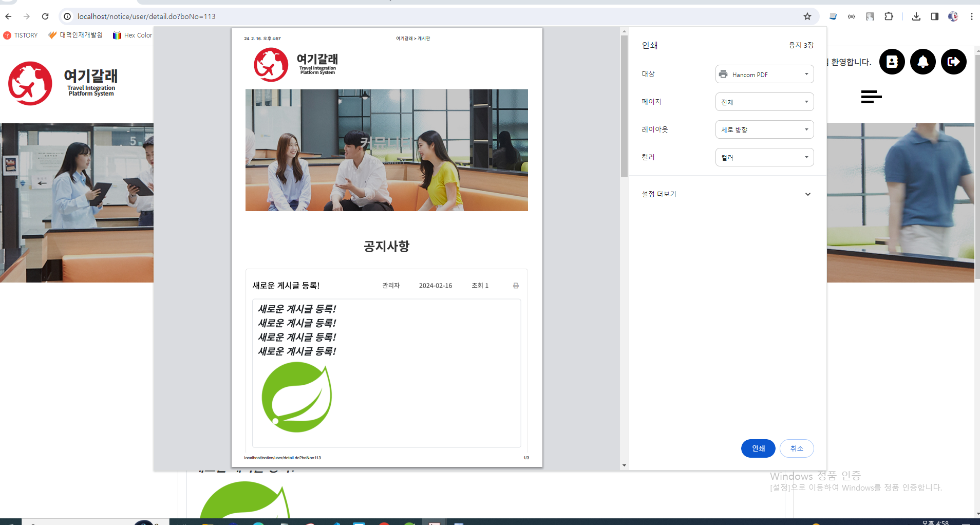Open browser downloads icon
Viewport: 980px width, 525px height.
click(x=916, y=16)
